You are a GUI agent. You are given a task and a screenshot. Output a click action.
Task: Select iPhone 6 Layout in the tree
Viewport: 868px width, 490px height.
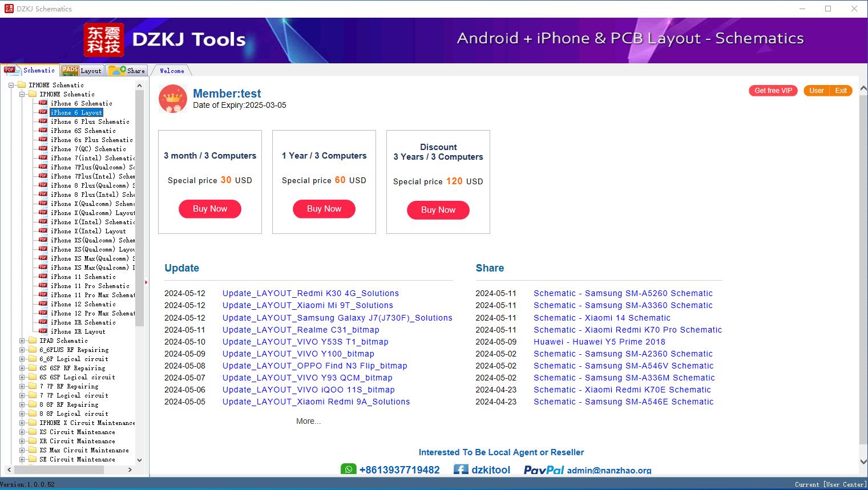[x=76, y=112]
